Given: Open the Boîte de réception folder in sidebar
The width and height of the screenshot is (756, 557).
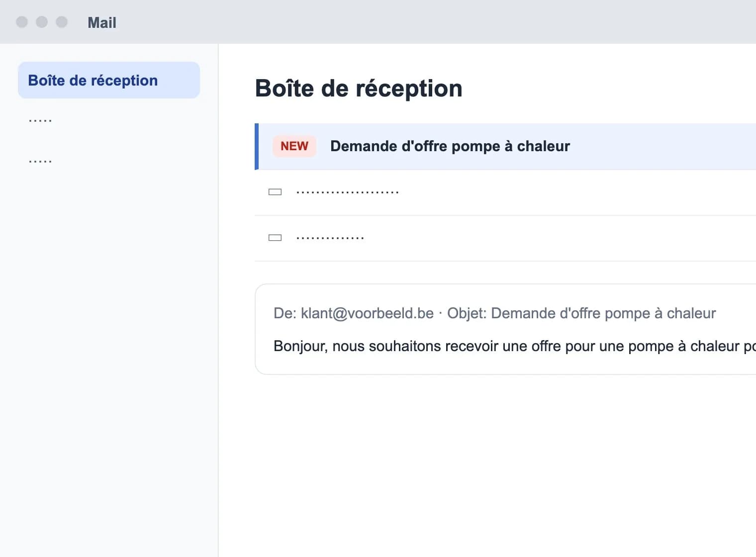Looking at the screenshot, I should click(109, 80).
